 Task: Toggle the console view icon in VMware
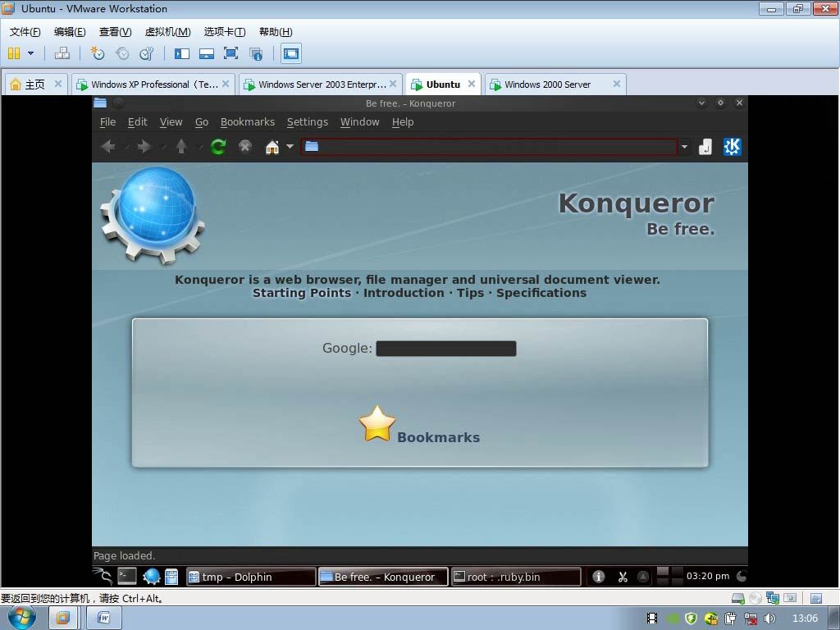(291, 53)
